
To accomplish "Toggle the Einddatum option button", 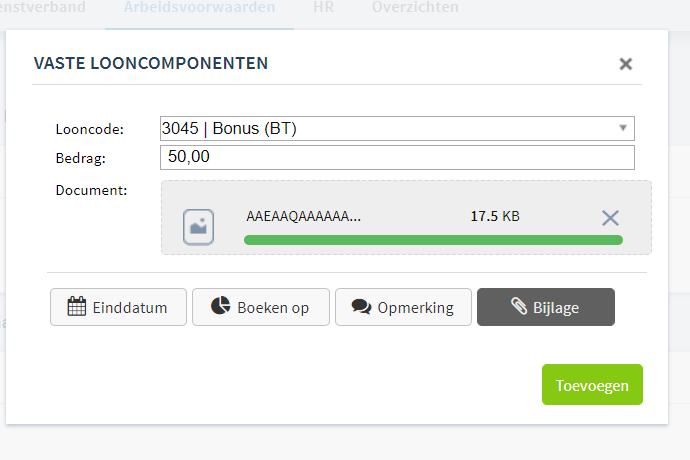I will point(118,307).
